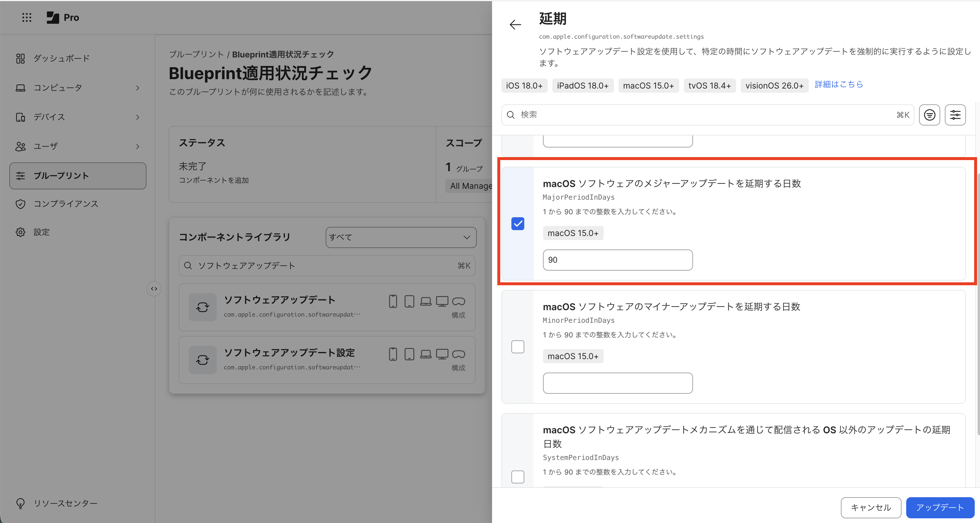Expand the コンピュータ sidebar chevron
The image size is (980, 523).
tap(138, 88)
